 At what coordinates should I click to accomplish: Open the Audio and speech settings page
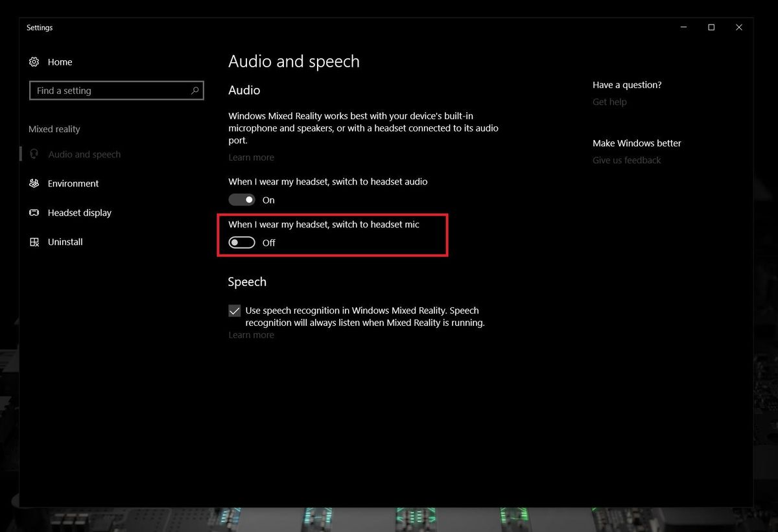point(84,154)
